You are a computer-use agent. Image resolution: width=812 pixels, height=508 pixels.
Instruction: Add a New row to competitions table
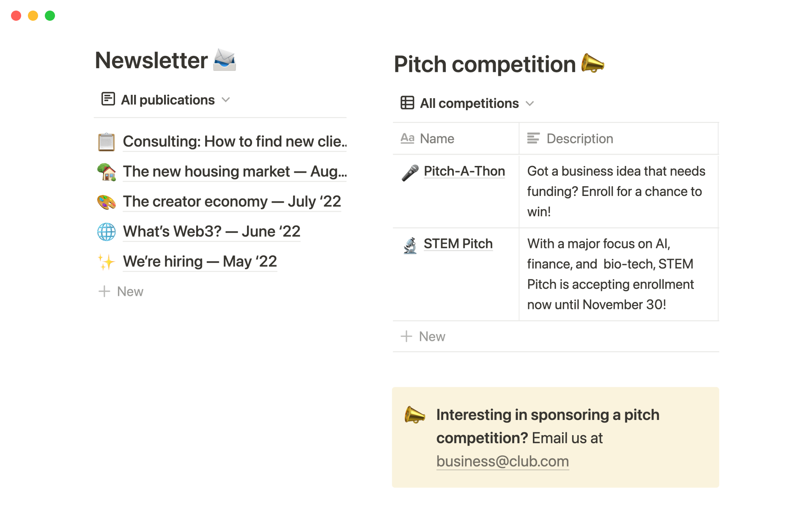[x=423, y=337]
